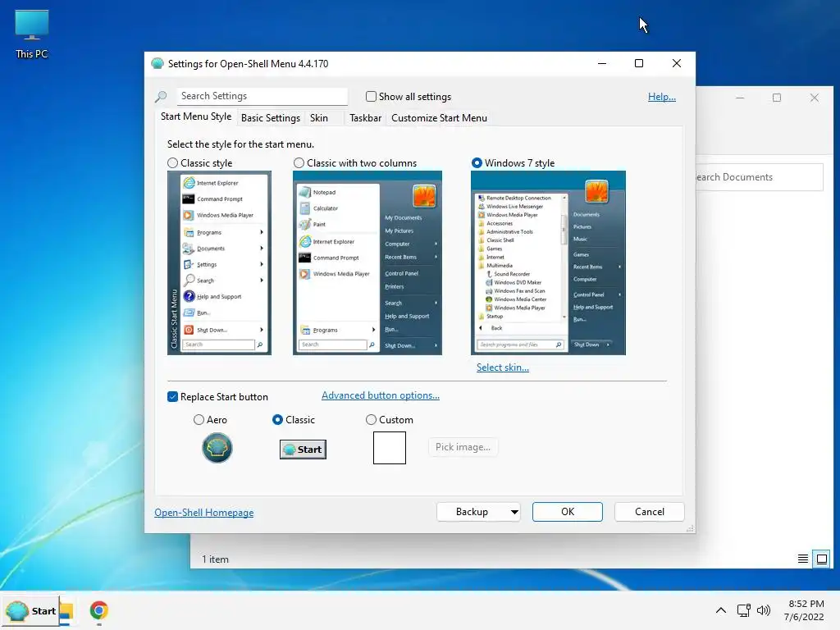The height and width of the screenshot is (630, 840).
Task: Open the Start button on taskbar
Action: (x=30, y=610)
